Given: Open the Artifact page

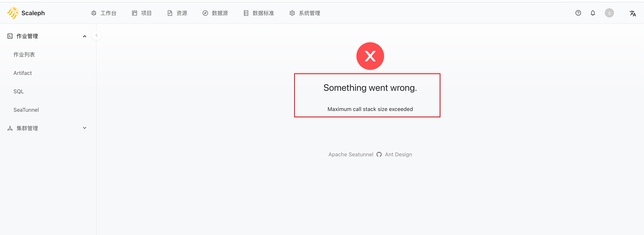Looking at the screenshot, I should [x=22, y=73].
